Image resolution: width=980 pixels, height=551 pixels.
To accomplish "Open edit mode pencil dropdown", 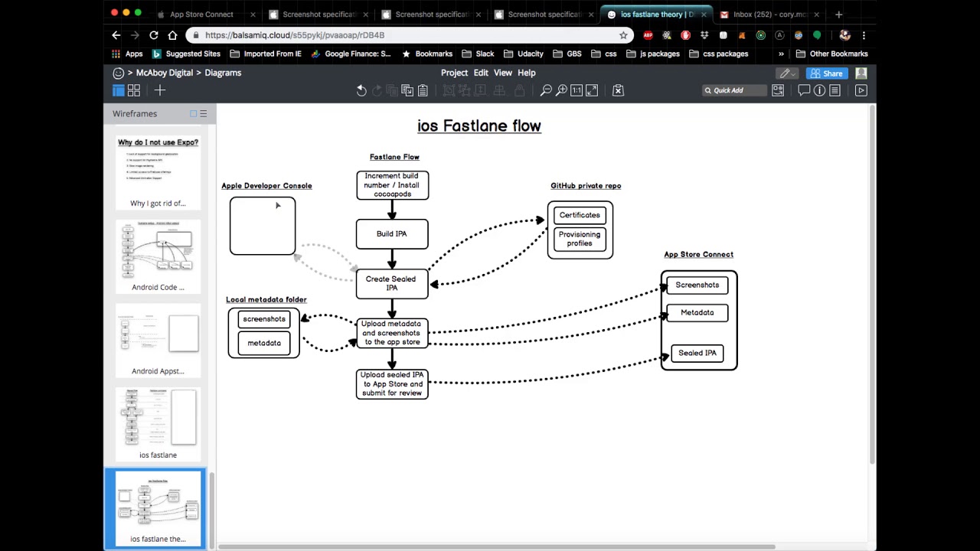I will tap(787, 73).
